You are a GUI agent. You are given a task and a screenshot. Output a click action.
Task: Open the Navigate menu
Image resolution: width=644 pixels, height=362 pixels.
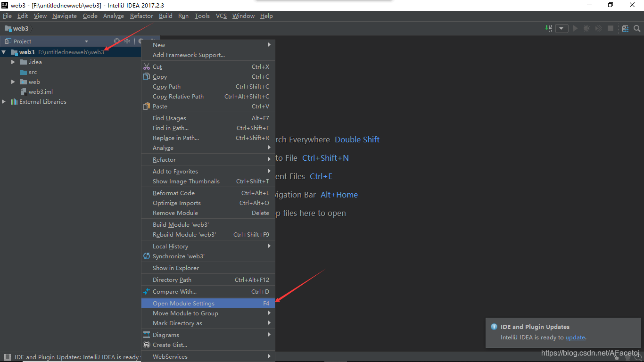pyautogui.click(x=65, y=16)
